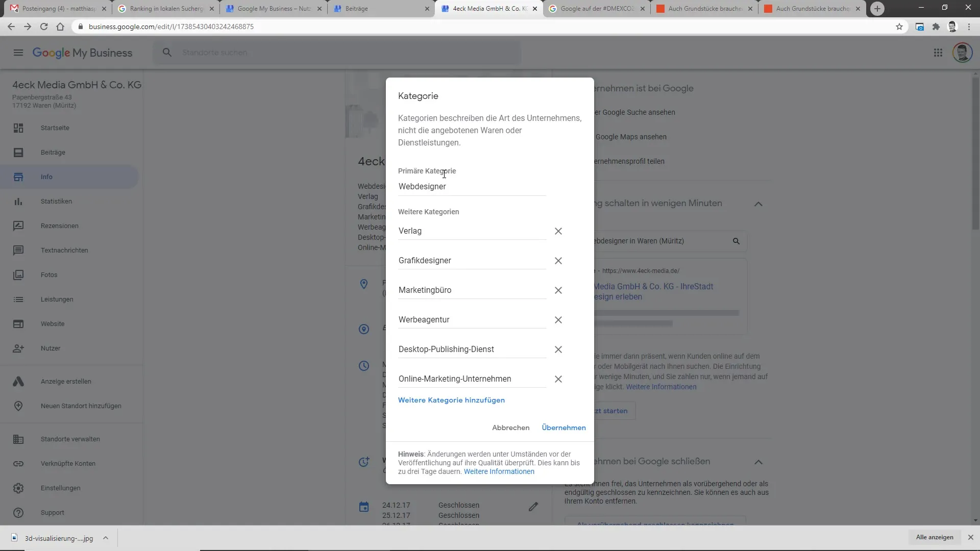Apply changes with Übernehmen
This screenshot has width=980, height=551.
[x=563, y=428]
